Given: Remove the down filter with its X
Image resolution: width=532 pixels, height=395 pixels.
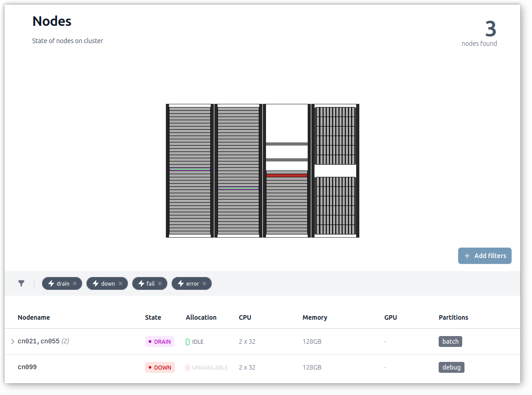Looking at the screenshot, I should (121, 283).
